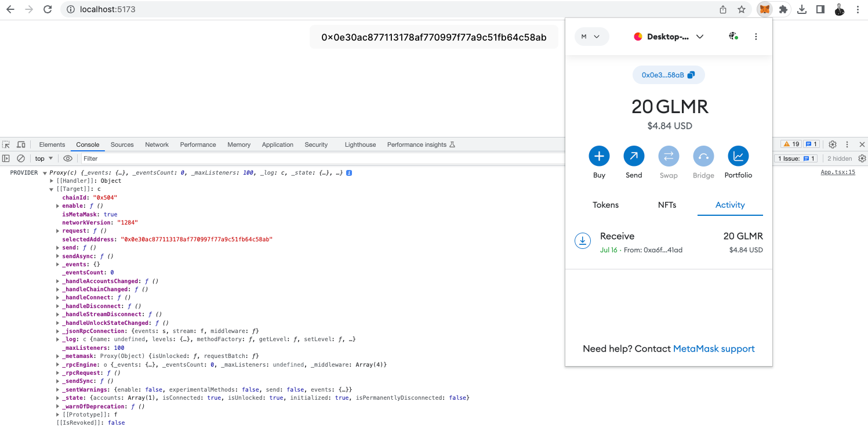Viewport: 868px width, 427px height.
Task: Click the localhost:5173 address bar
Action: (388, 9)
